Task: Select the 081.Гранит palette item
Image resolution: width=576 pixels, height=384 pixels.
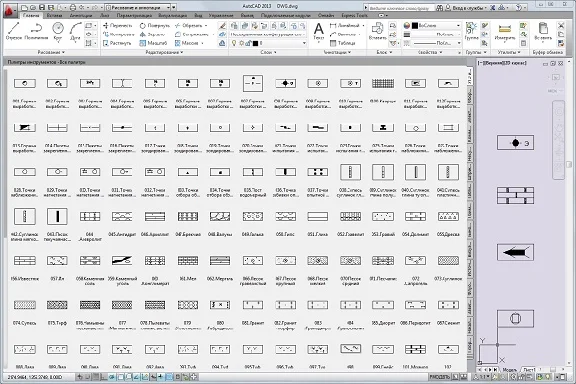Action: coord(253,311)
